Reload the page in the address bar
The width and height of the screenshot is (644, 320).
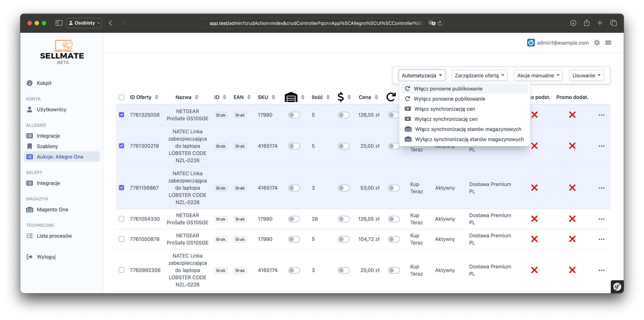tap(440, 23)
